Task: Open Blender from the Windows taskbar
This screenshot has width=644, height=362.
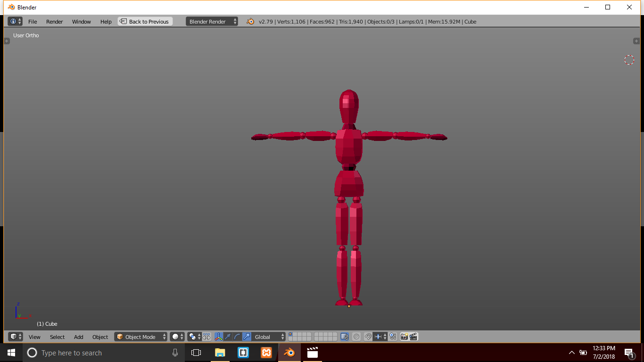Action: point(289,353)
